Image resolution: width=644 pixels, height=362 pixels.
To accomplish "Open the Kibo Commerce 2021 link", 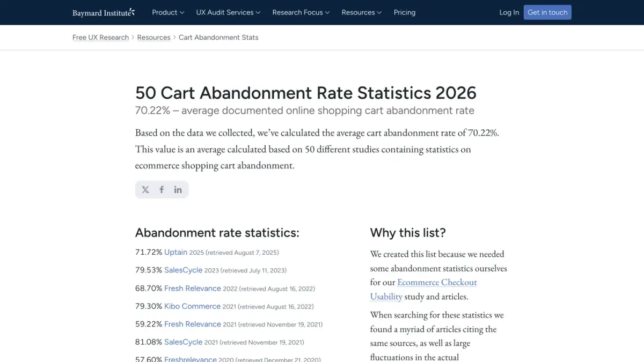I will [192, 306].
